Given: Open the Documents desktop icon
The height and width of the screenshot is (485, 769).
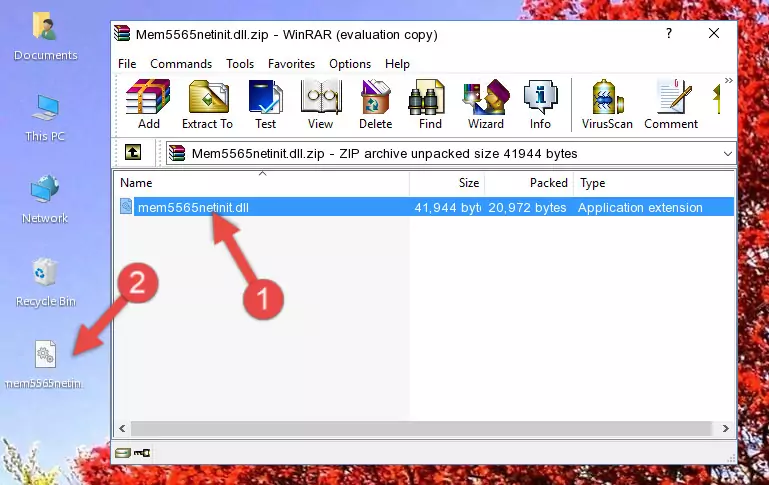Looking at the screenshot, I should 45,36.
